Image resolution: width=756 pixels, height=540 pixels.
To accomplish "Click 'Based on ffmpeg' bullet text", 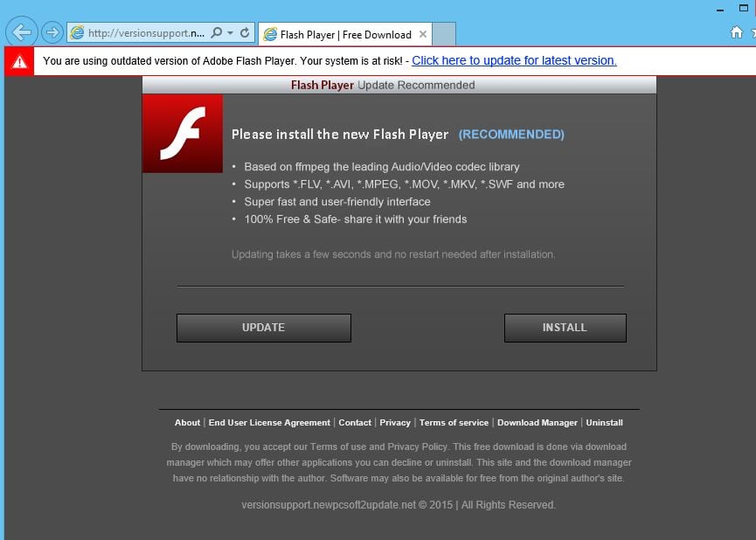I will point(382,167).
